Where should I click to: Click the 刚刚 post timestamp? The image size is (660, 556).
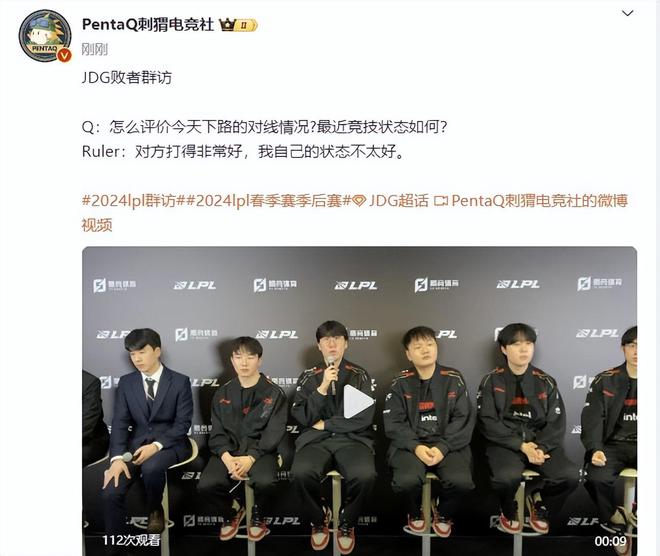point(95,50)
